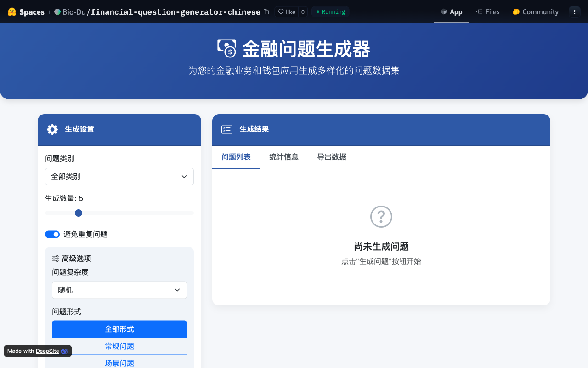Toggle the 避免重复问题 switch

(52, 235)
